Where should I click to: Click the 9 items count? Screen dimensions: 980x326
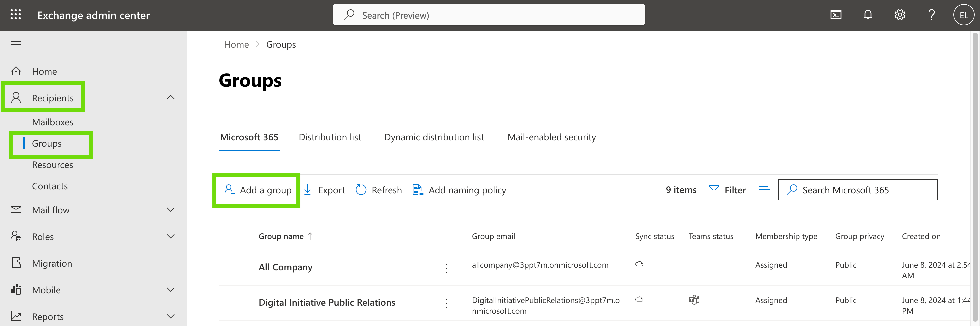tap(681, 190)
